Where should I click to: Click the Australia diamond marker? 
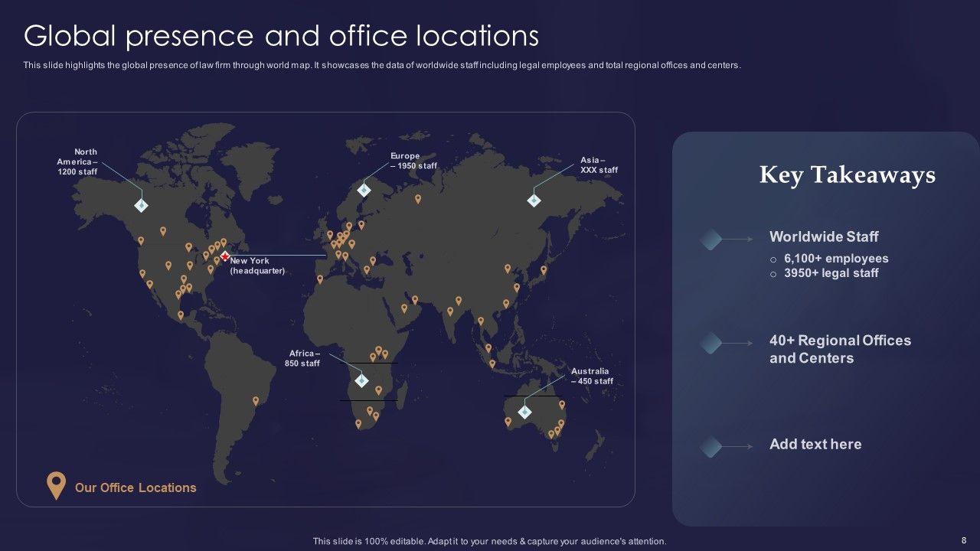click(x=524, y=412)
